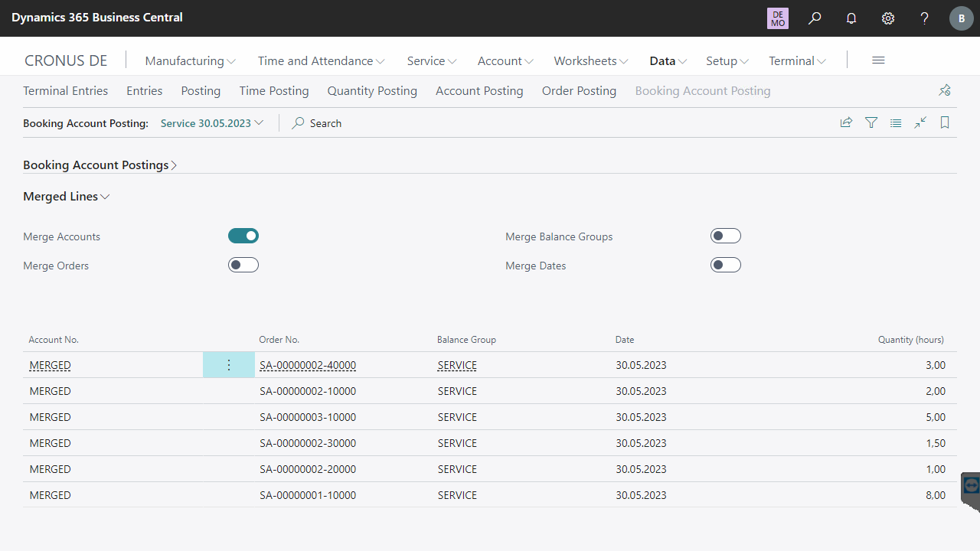This screenshot has width=980, height=551.
Task: Click the DEMO environment badge
Action: coord(778,18)
